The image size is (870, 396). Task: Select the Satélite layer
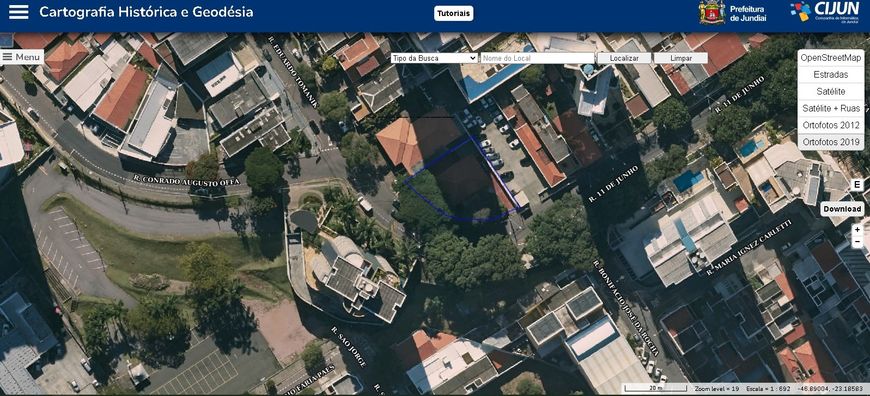(831, 92)
